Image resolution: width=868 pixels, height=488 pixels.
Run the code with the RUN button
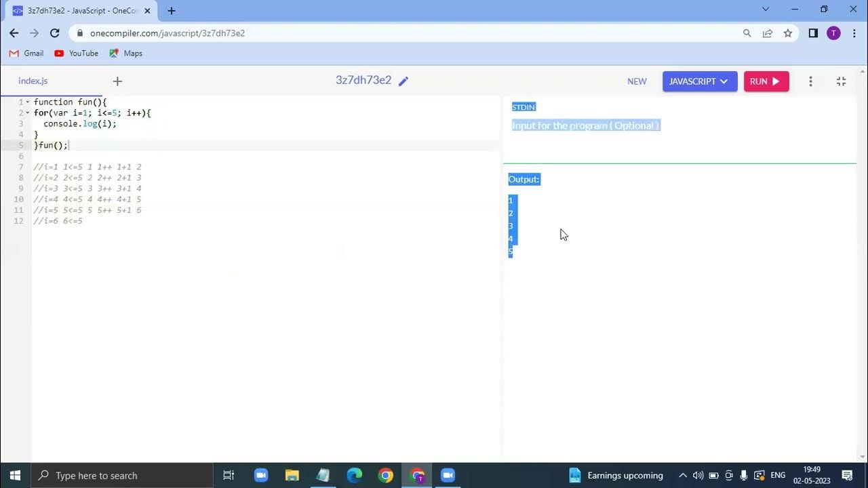[766, 81]
